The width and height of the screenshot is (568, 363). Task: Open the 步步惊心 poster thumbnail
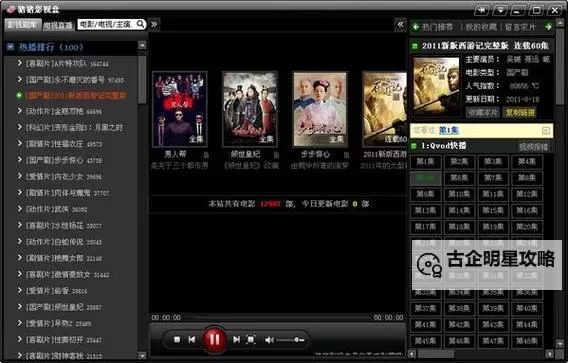coord(320,109)
